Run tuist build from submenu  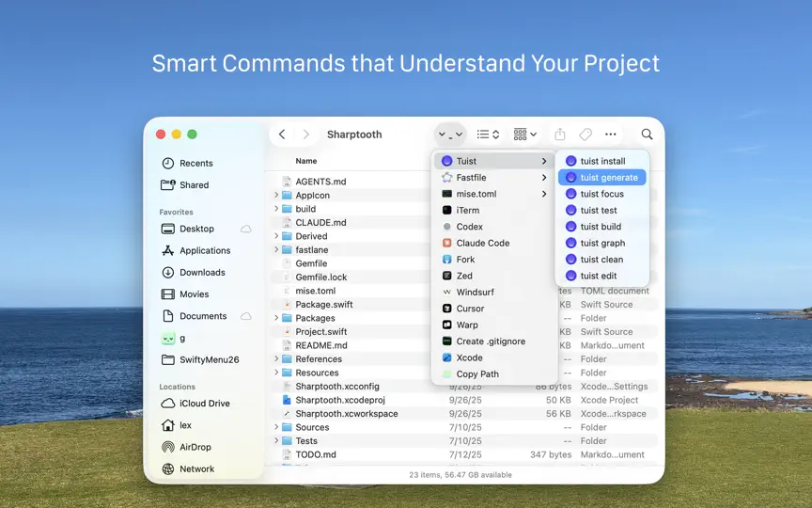[x=601, y=227]
